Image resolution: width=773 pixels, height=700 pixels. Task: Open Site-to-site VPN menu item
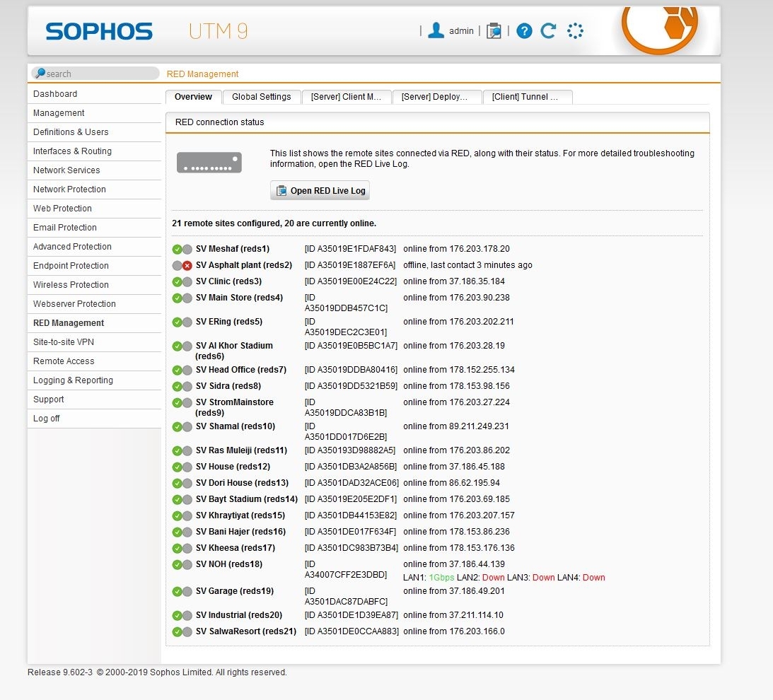64,342
